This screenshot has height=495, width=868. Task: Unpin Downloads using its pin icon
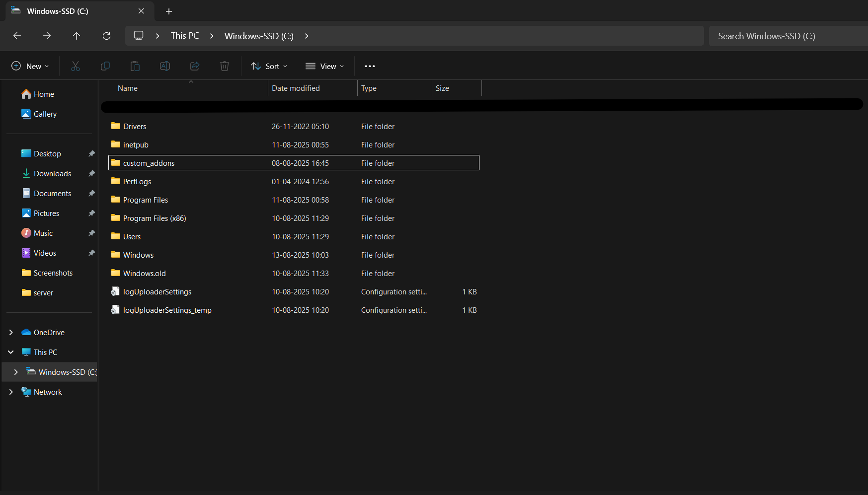(x=91, y=174)
